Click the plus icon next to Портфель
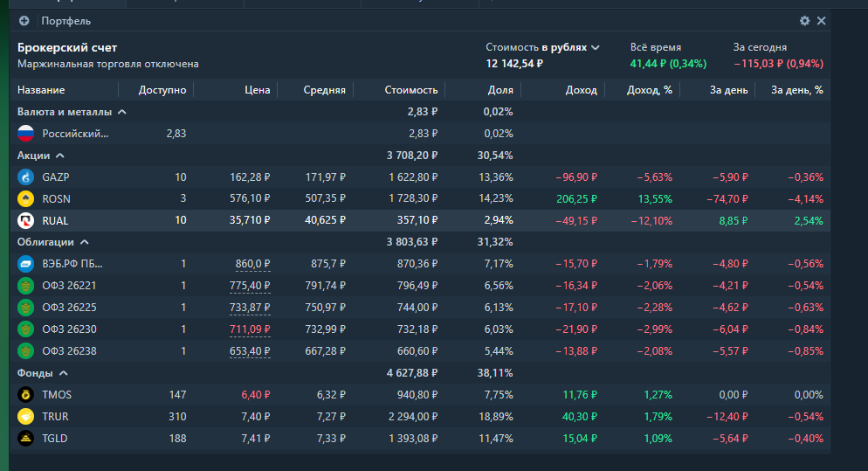Screen dimensions: 868x471 (x=24, y=21)
